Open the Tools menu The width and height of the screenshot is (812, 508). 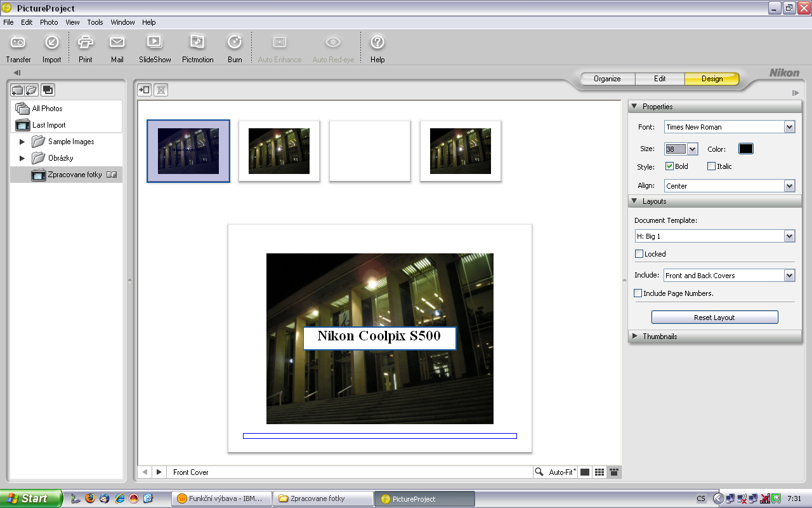(x=95, y=22)
